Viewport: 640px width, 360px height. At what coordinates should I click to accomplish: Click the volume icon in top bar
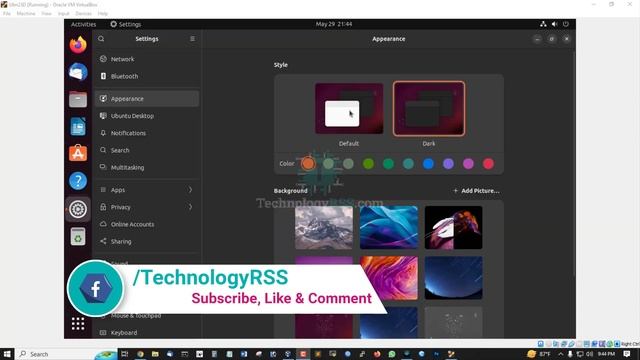click(554, 24)
